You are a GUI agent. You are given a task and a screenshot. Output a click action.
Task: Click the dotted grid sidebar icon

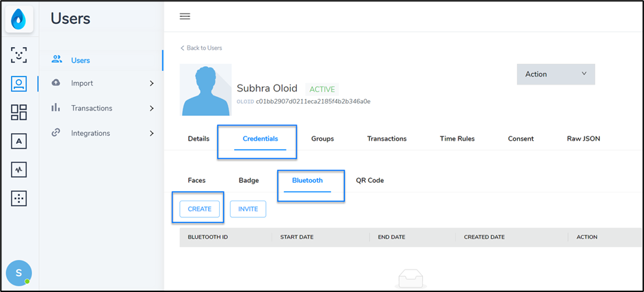pyautogui.click(x=19, y=199)
